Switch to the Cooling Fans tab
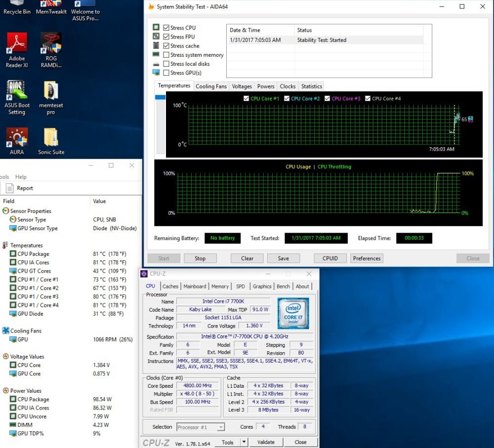The height and width of the screenshot is (448, 494). tap(211, 86)
